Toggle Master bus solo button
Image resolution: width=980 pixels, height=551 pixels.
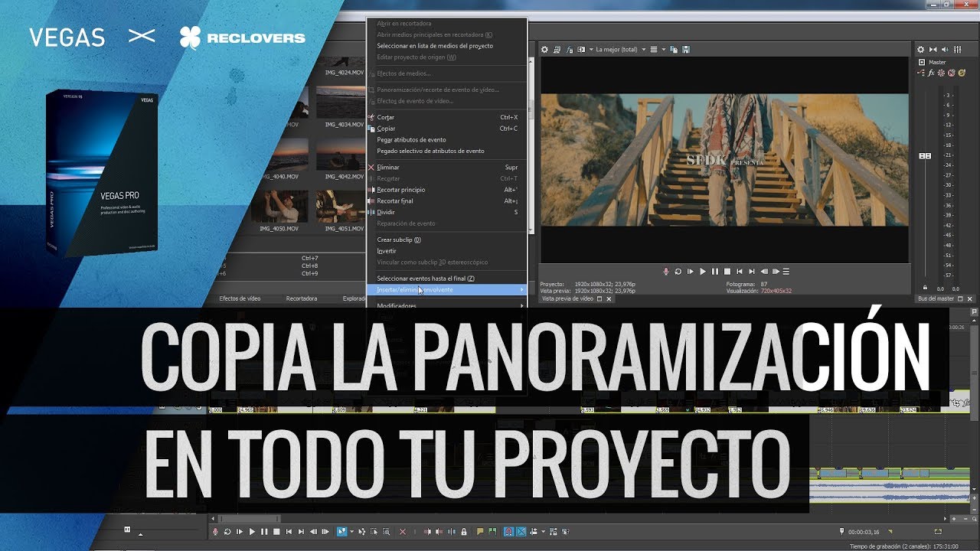point(962,73)
